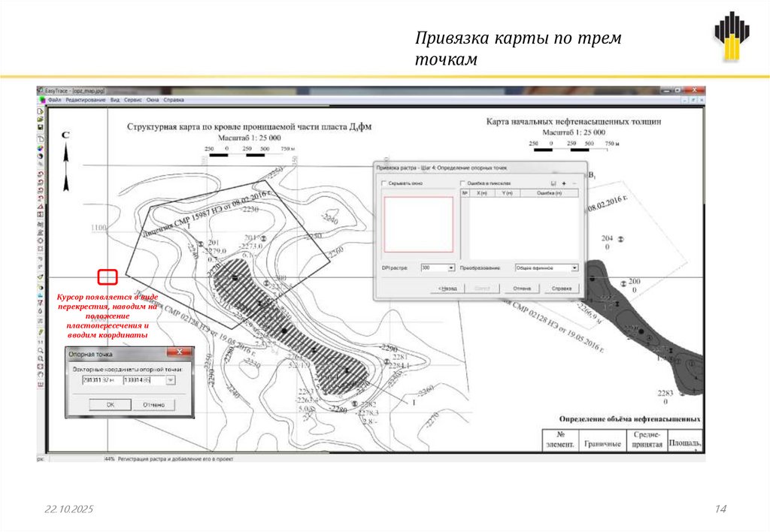770x532 pixels.
Task: Click OK in Опорная точка dialog
Action: pos(110,405)
